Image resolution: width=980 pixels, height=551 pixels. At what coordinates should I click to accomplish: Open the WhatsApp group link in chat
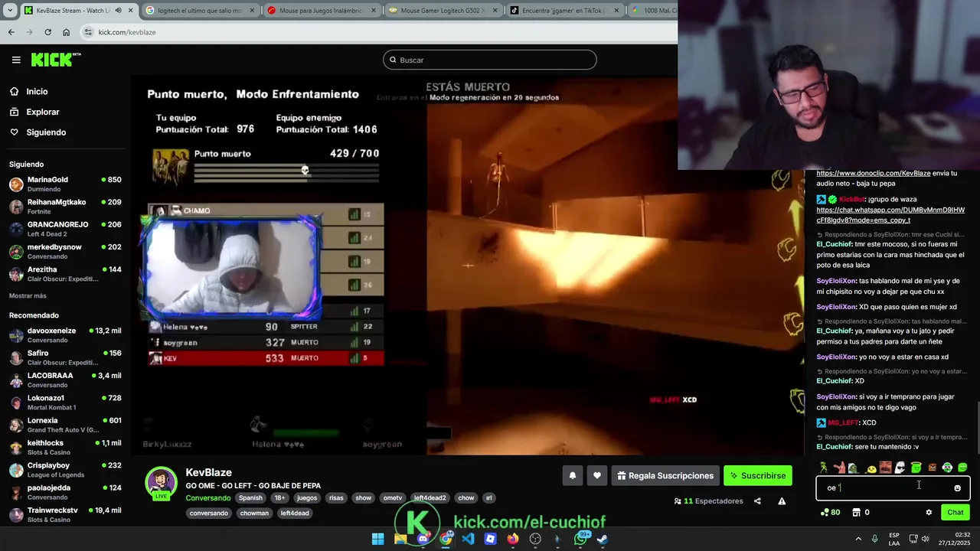[x=890, y=215]
